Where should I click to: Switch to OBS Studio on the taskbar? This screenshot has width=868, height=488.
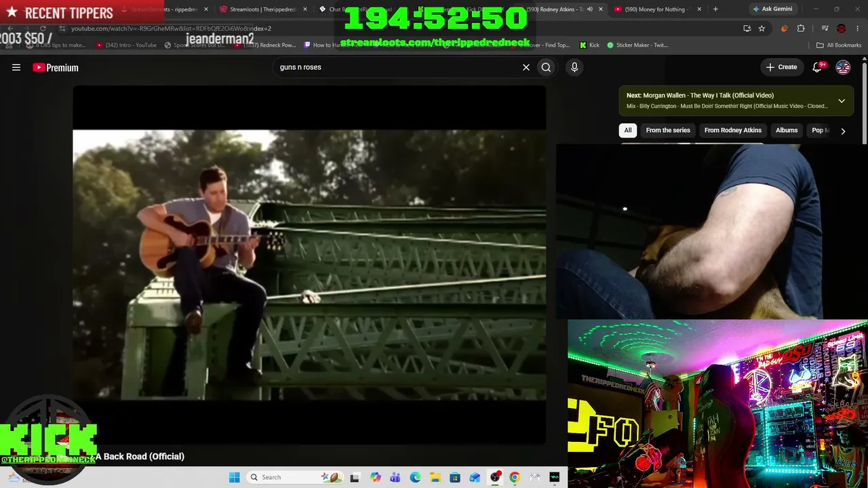point(496,477)
